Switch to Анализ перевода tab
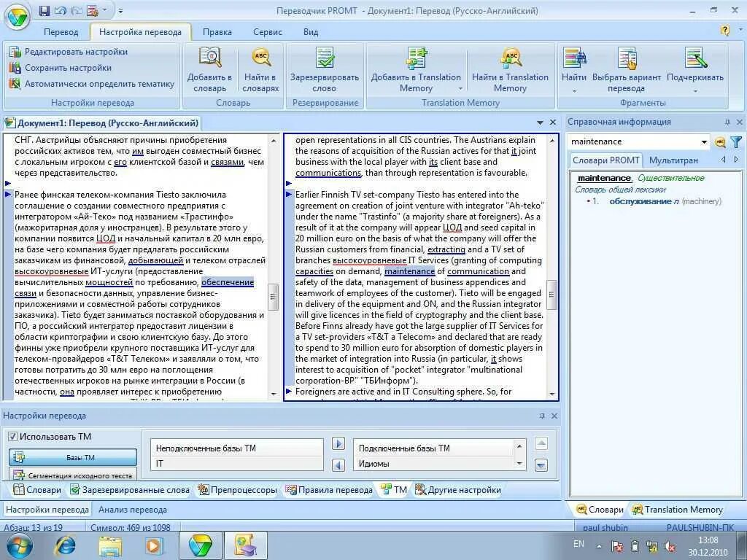This screenshot has width=747, height=560. [x=133, y=510]
